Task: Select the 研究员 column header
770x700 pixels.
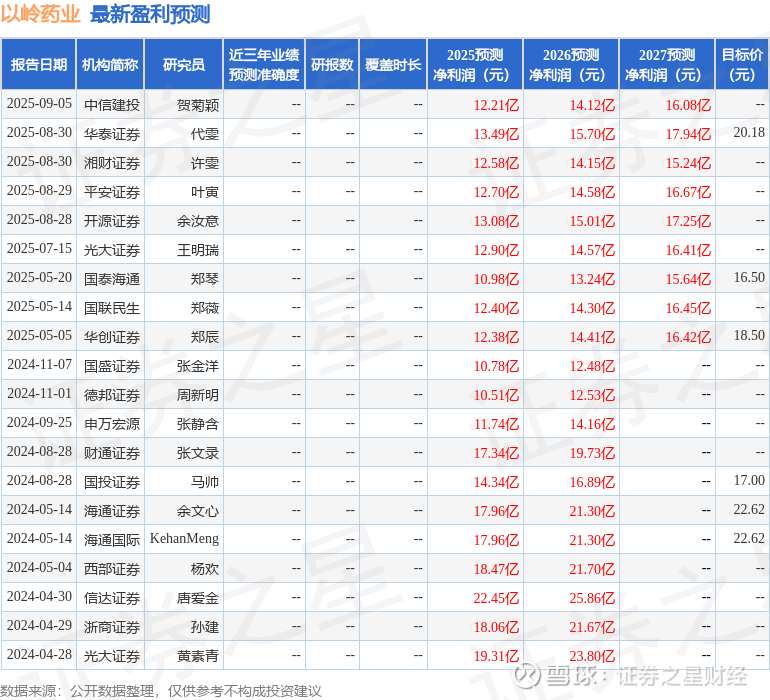Action: (x=184, y=64)
